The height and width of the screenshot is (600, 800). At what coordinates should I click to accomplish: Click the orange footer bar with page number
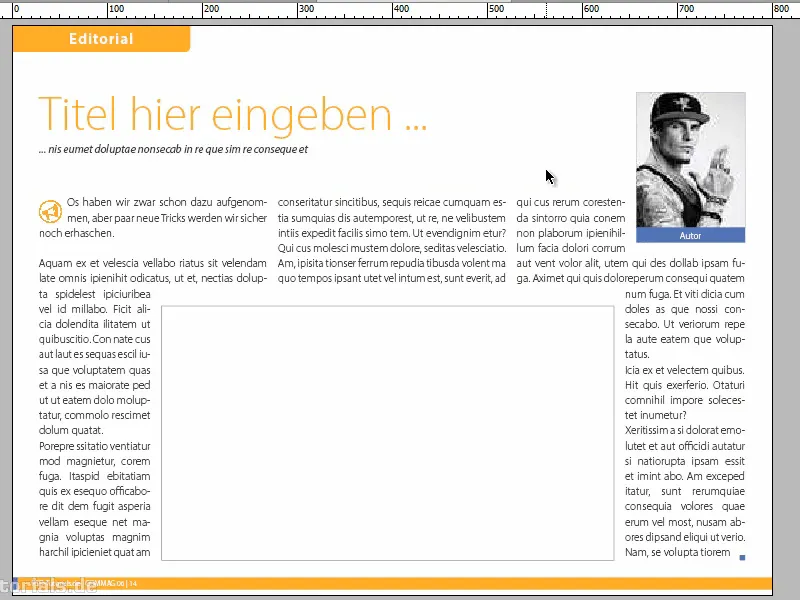pyautogui.click(x=392, y=583)
